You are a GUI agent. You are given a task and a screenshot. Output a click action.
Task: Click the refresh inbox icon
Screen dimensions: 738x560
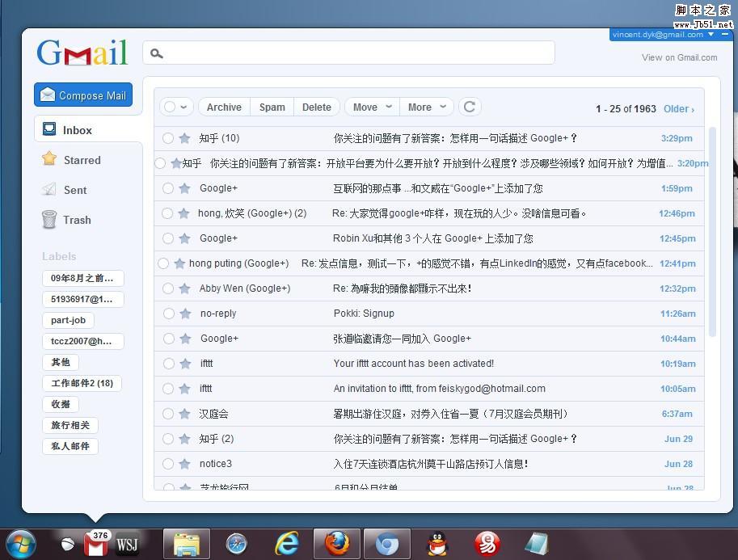[470, 107]
